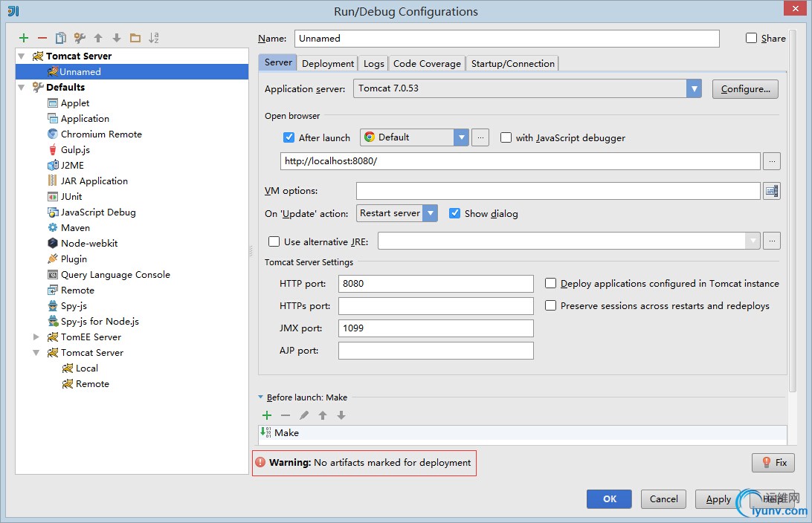Click the red warning icon
812x523 pixels.
(x=260, y=462)
